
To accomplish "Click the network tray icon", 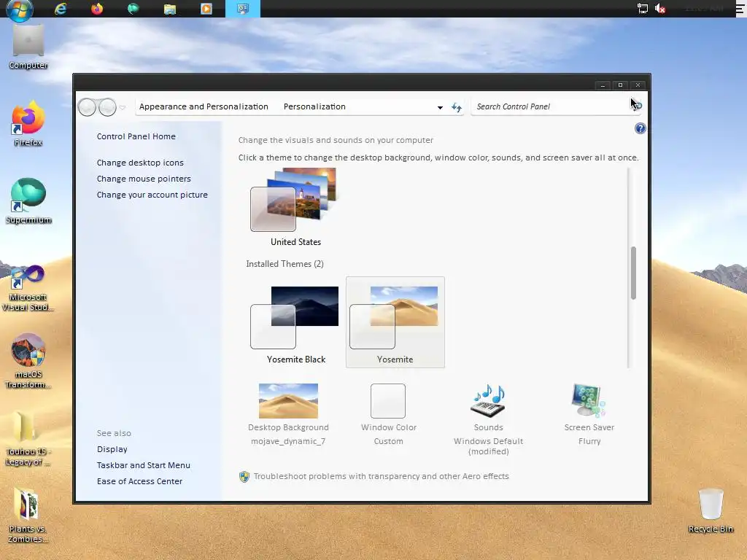I will 642,9.
